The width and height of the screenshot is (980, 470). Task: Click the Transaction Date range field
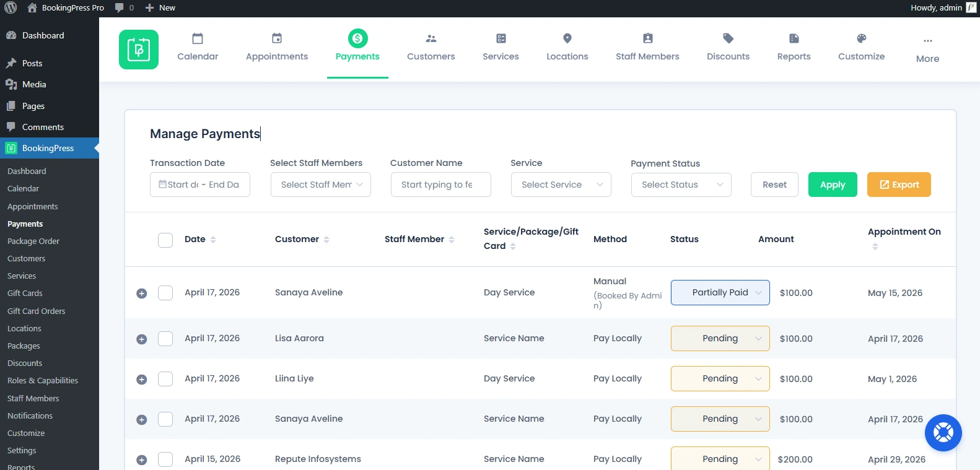tap(200, 185)
